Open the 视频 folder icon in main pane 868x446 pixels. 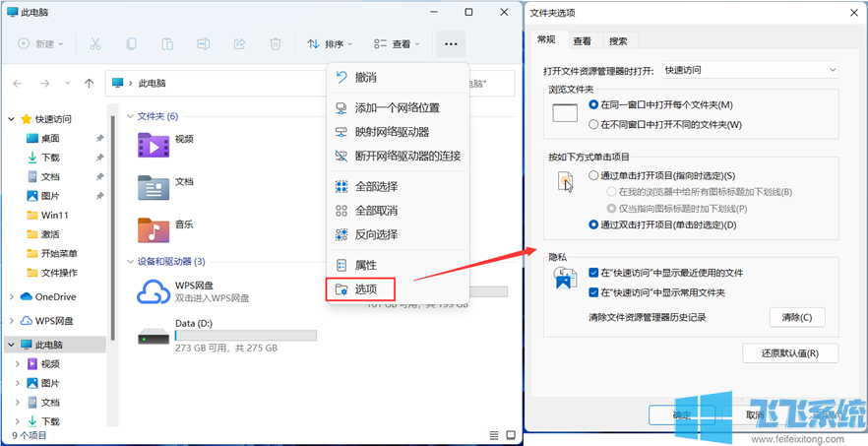[154, 145]
